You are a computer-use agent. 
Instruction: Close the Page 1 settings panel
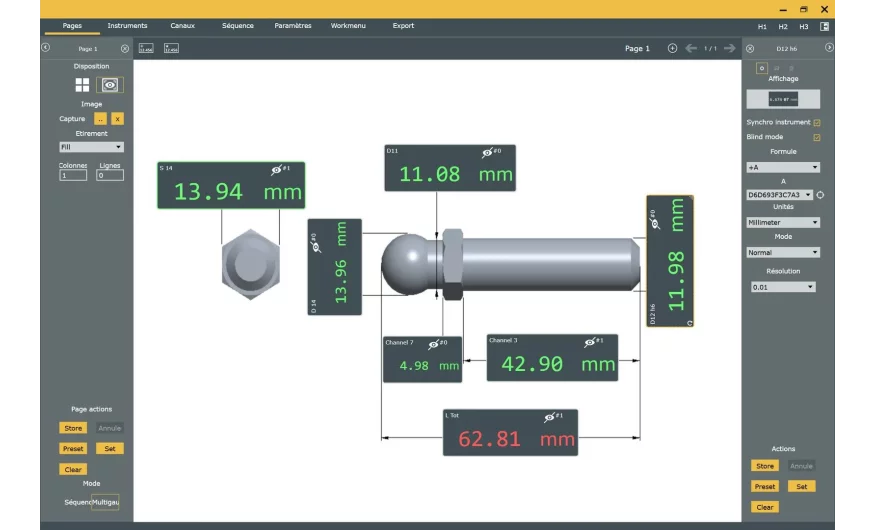[x=125, y=49]
